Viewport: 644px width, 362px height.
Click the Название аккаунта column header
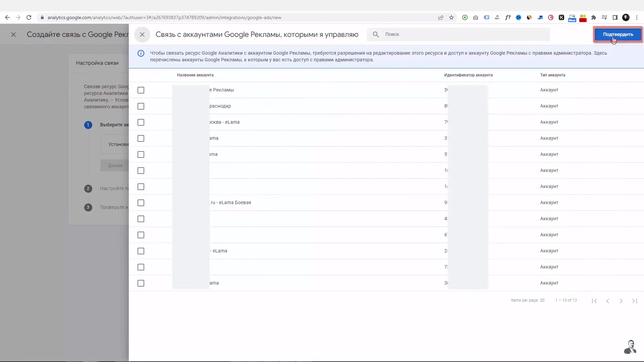tap(195, 75)
